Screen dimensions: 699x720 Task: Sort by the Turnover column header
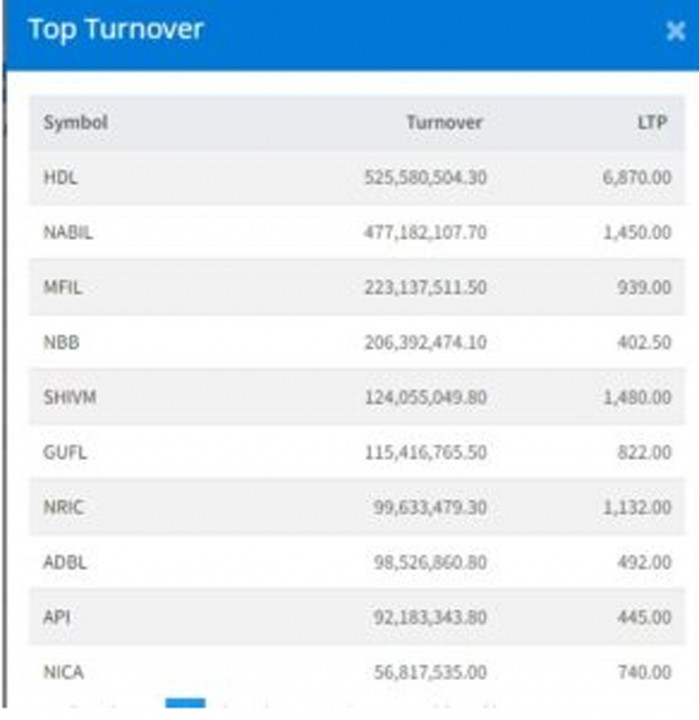click(444, 123)
